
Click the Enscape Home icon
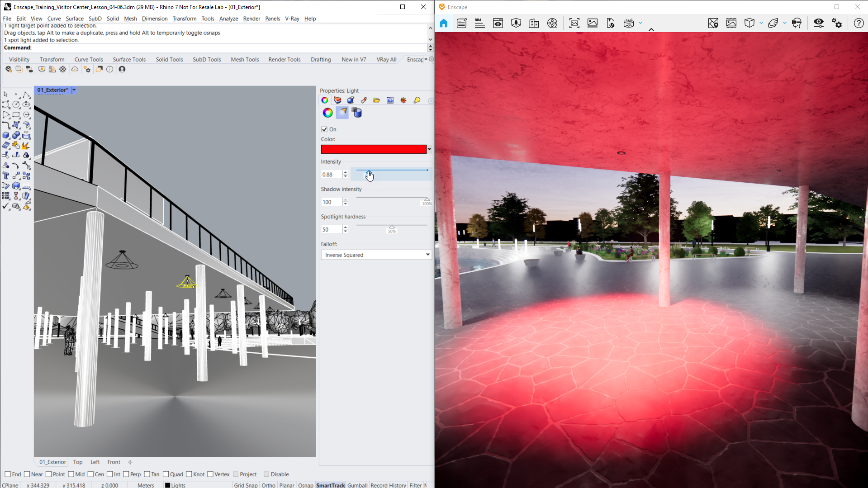444,24
